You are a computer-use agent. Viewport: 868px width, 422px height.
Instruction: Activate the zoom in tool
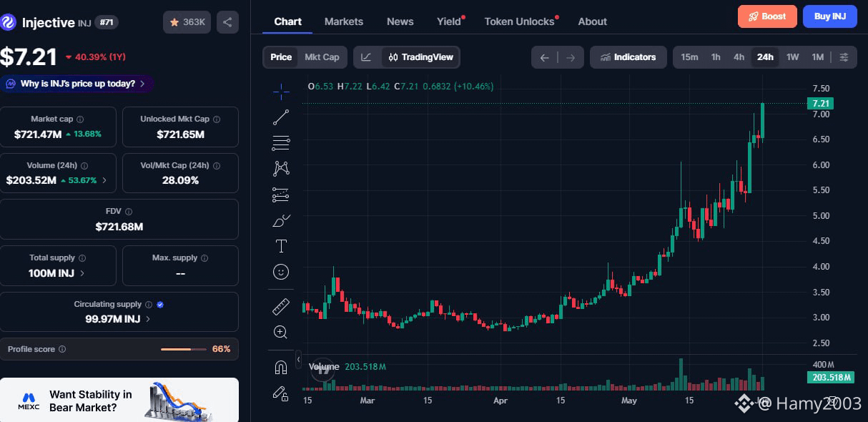(281, 333)
